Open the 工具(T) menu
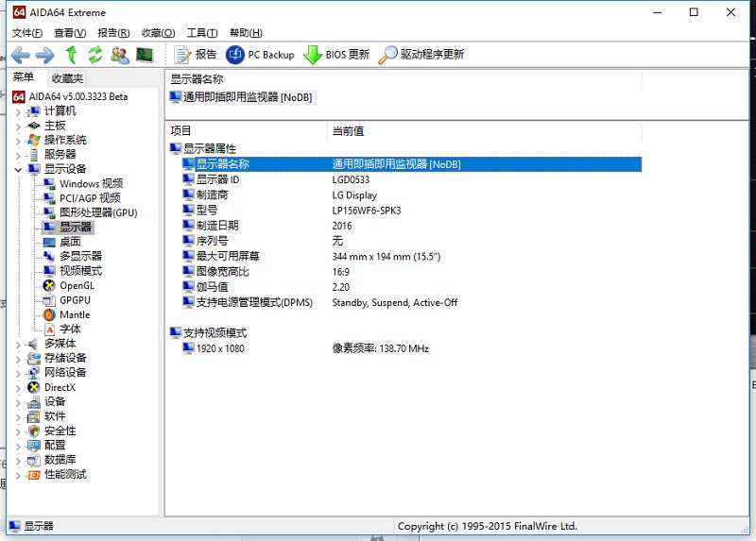Image resolution: width=756 pixels, height=541 pixels. tap(202, 33)
